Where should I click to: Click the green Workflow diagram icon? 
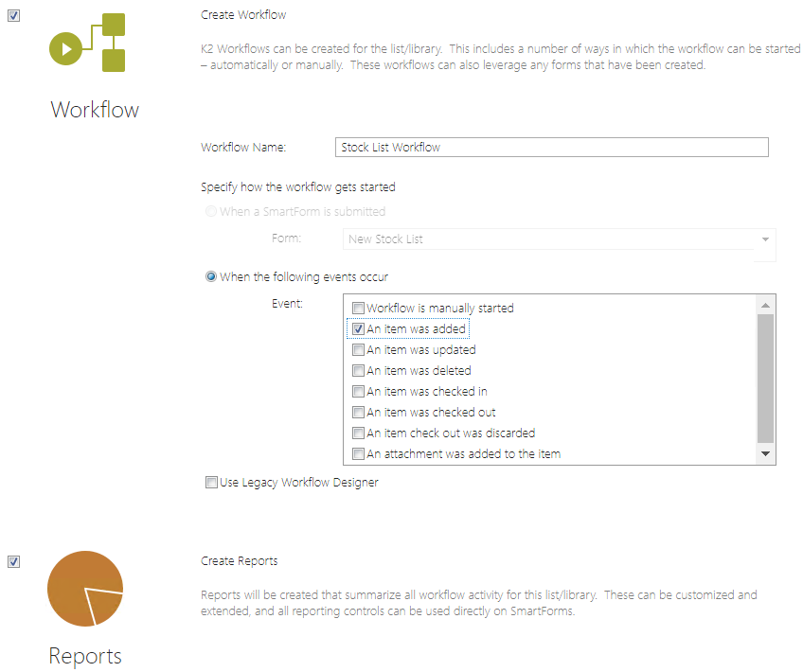click(x=87, y=43)
